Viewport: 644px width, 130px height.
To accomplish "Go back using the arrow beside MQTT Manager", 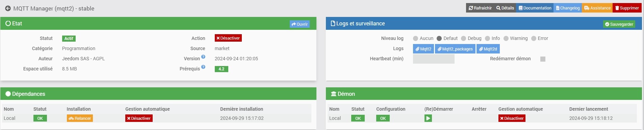I will [x=8, y=8].
